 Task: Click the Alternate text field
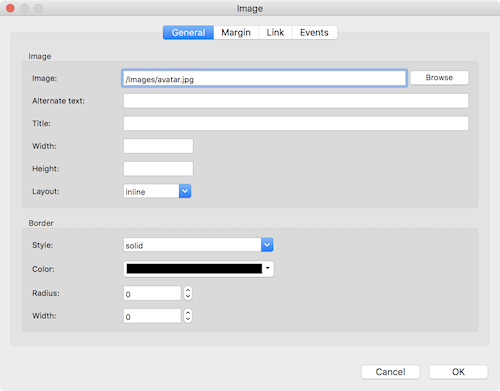point(296,101)
